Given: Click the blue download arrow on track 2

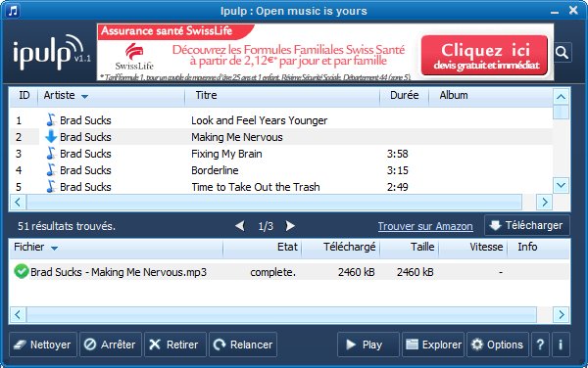Looking at the screenshot, I should click(x=51, y=137).
